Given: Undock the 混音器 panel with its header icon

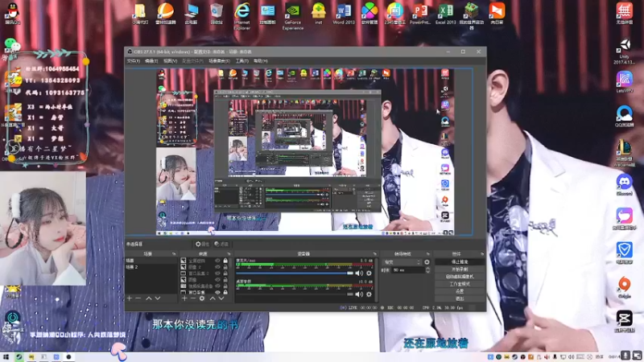Looking at the screenshot, I should (x=374, y=254).
